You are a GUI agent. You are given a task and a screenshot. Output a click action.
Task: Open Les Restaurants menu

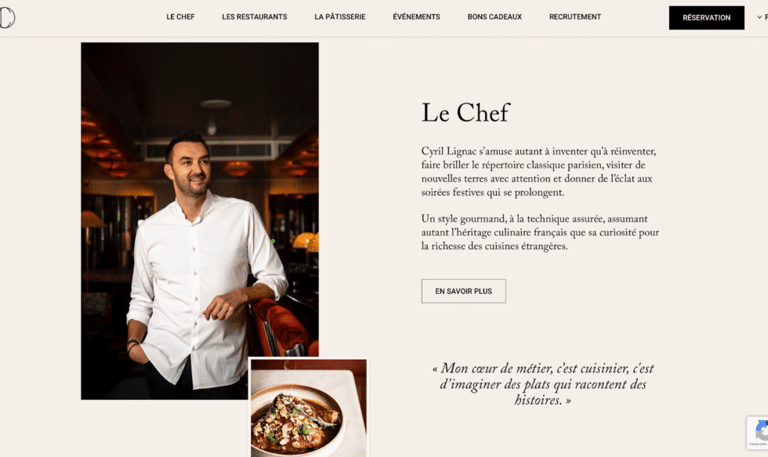point(254,17)
